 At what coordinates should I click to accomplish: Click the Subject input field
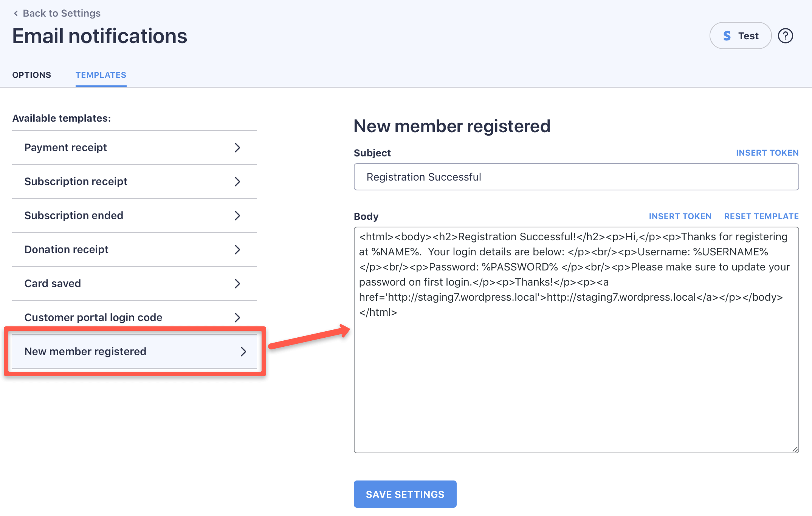pyautogui.click(x=576, y=177)
